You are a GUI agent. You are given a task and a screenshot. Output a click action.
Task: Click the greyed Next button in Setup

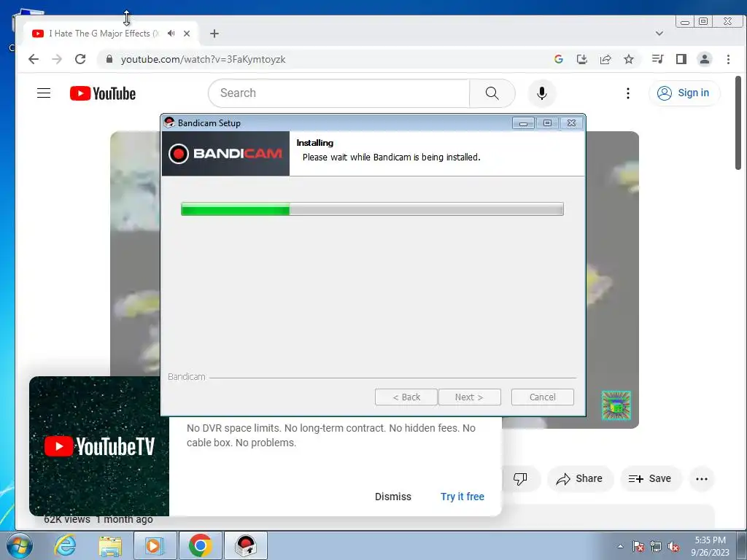[469, 397]
